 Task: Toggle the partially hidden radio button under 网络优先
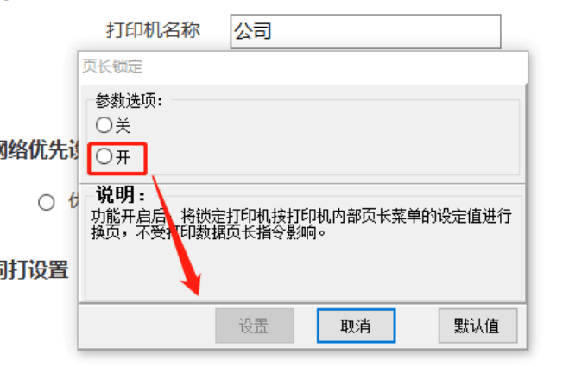point(47,202)
